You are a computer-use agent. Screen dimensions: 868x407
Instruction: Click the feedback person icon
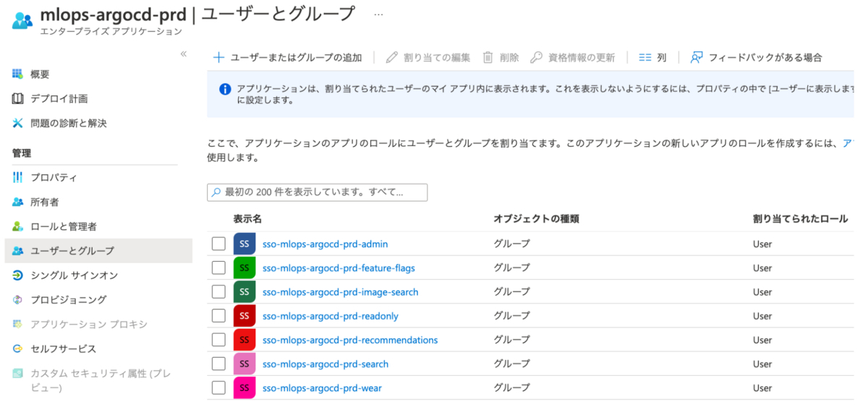pyautogui.click(x=697, y=57)
